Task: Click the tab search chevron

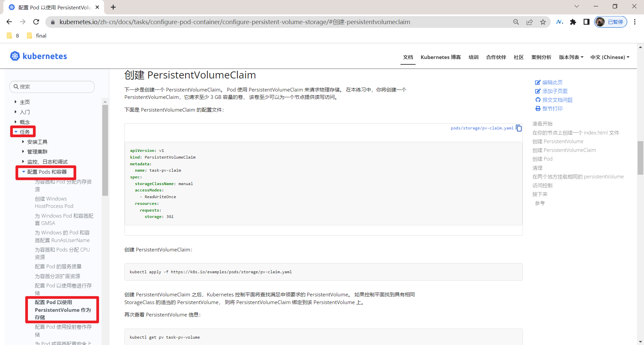Action: (x=577, y=6)
